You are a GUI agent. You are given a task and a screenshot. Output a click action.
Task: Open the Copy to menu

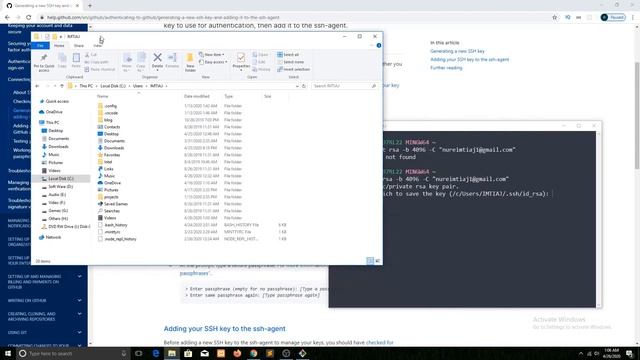pyautogui.click(x=141, y=62)
